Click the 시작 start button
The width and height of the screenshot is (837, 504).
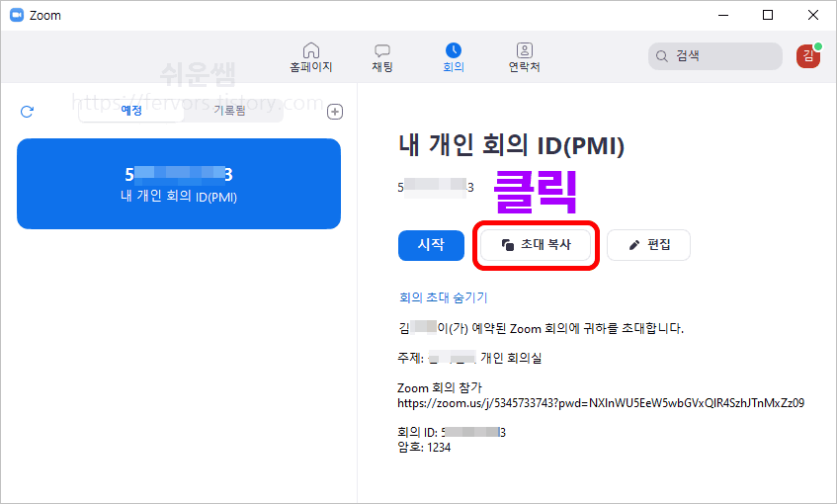pyautogui.click(x=431, y=245)
